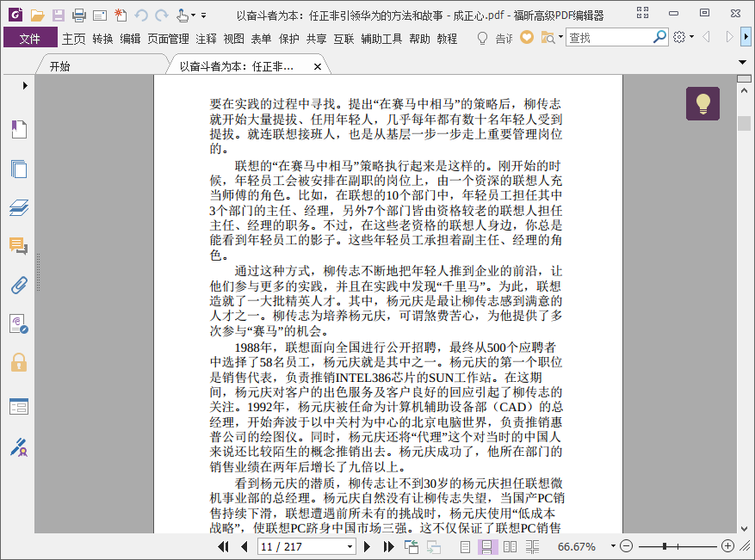755x560 pixels.
Task: Open the attachments paperclip panel
Action: click(x=19, y=286)
